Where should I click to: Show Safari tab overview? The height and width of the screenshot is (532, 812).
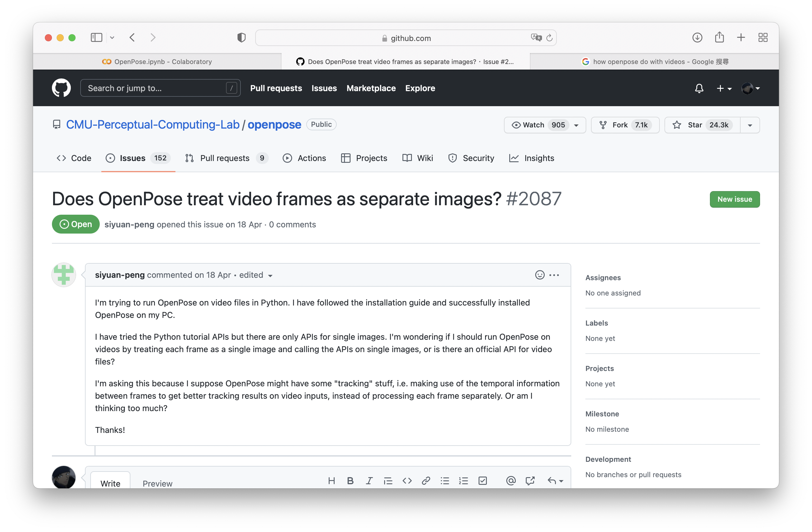[762, 37]
